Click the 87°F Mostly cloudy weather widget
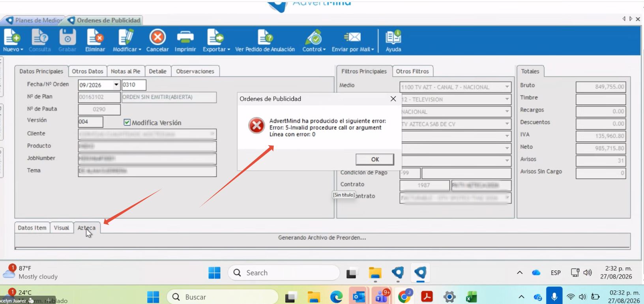This screenshot has width=644, height=304. (x=31, y=272)
